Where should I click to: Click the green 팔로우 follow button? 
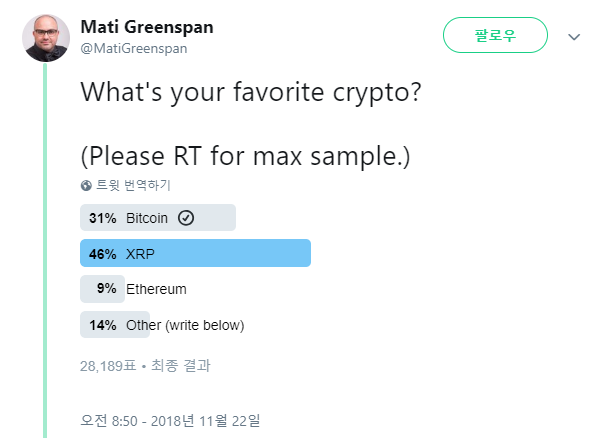point(495,35)
